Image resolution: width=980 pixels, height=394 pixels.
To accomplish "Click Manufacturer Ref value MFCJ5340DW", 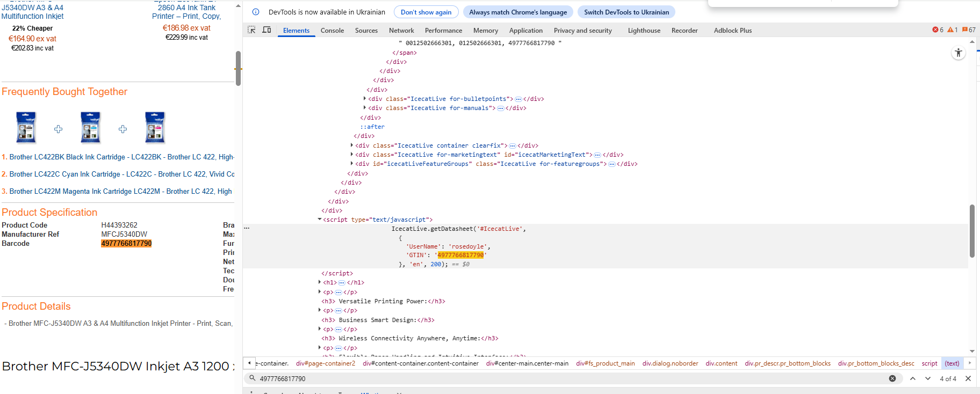I will 124,234.
